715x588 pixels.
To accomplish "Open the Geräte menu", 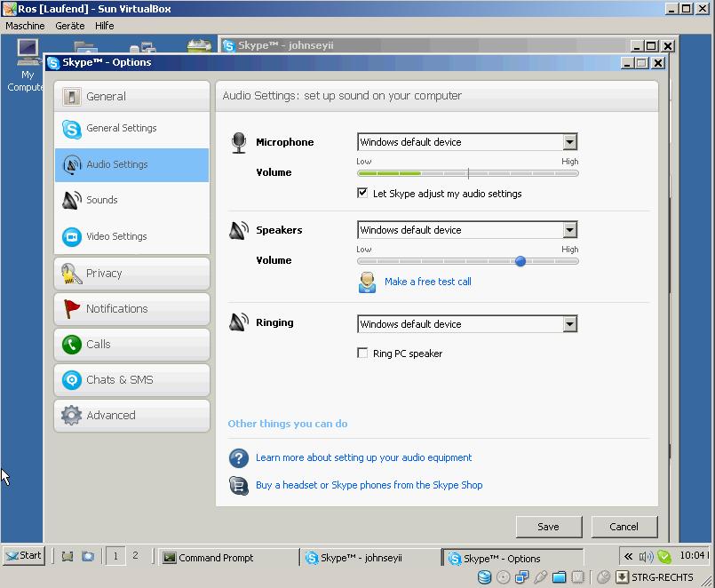I will [x=70, y=26].
